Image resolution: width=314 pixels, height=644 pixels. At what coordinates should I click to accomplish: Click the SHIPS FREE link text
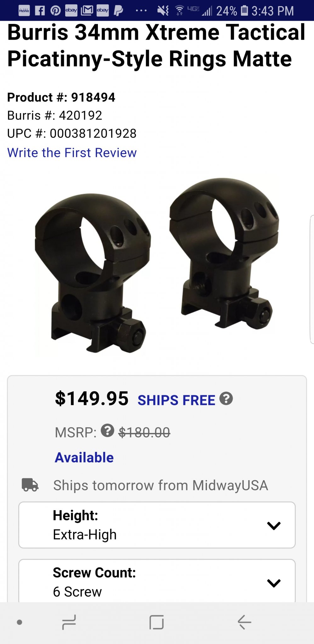176,400
